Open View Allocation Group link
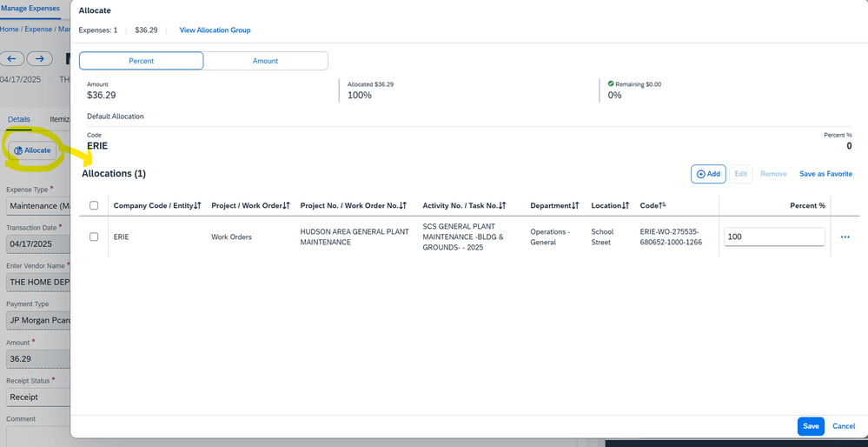This screenshot has width=868, height=447. pyautogui.click(x=215, y=30)
